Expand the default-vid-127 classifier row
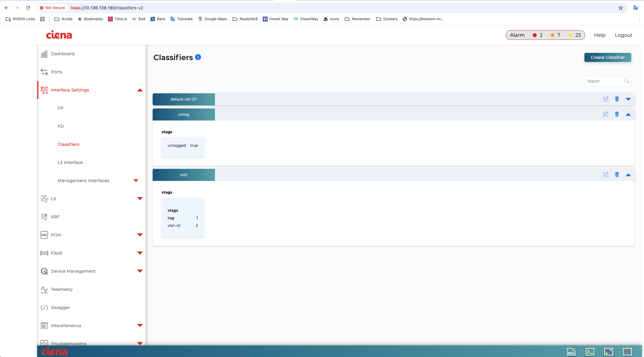The image size is (644, 357). (628, 99)
